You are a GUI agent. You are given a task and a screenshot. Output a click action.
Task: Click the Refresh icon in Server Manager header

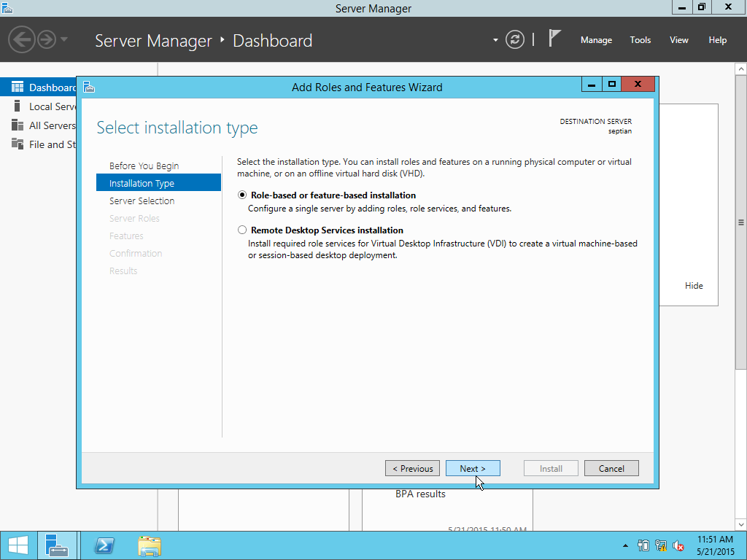pos(514,39)
